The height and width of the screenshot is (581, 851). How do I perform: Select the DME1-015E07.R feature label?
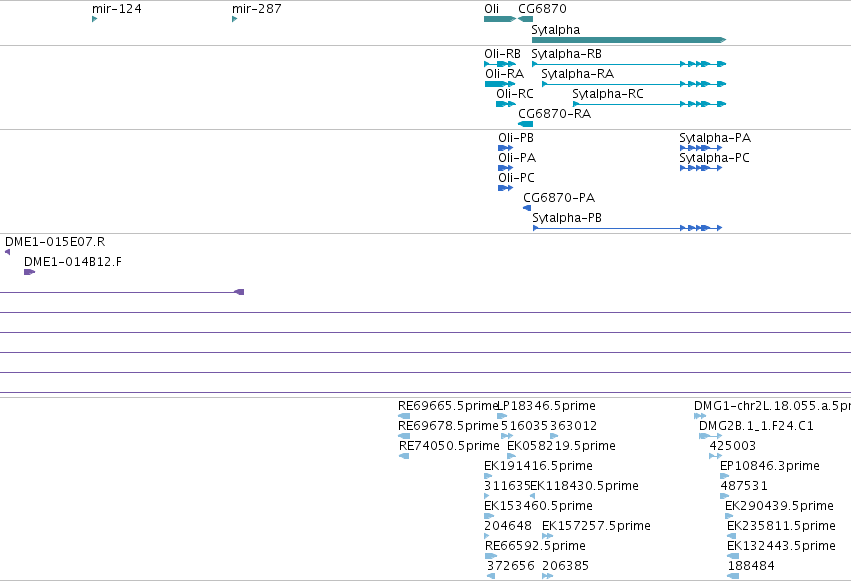[x=55, y=242]
